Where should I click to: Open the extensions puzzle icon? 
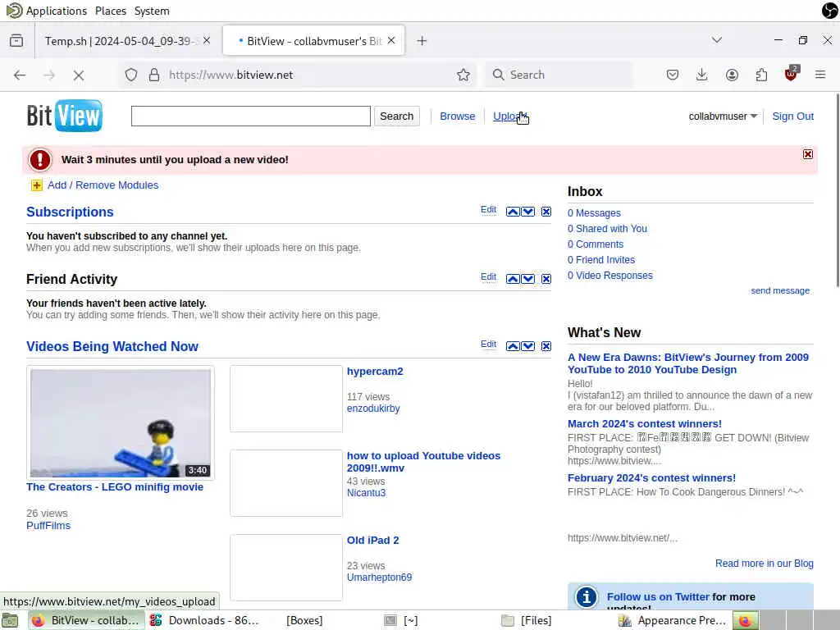click(x=761, y=75)
